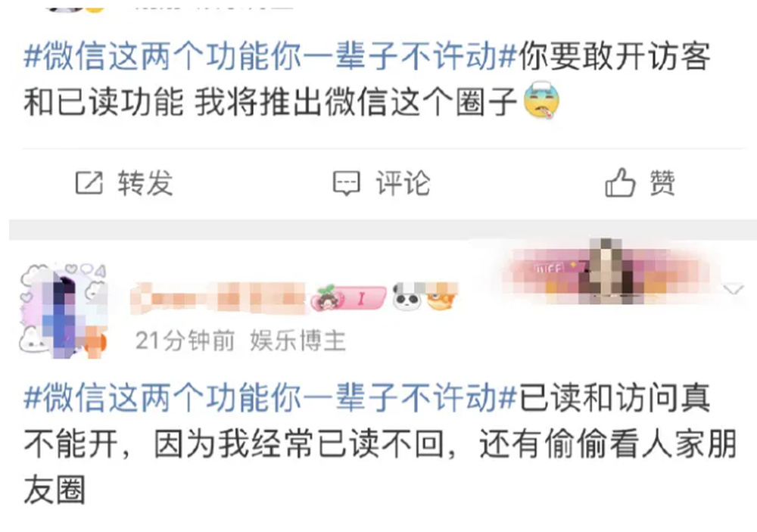This screenshot has width=757, height=532.
Task: Open post text 我将推出微信这个圈子
Action: point(357,102)
